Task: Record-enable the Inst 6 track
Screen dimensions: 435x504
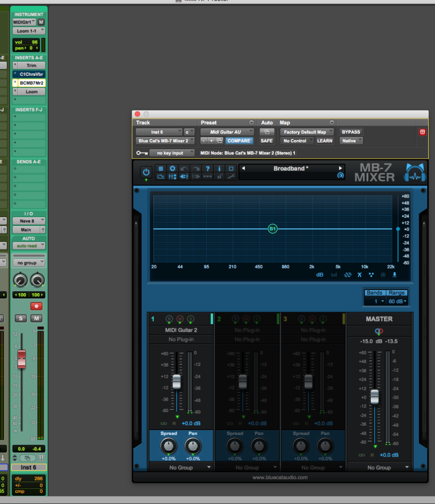Action: [36, 306]
